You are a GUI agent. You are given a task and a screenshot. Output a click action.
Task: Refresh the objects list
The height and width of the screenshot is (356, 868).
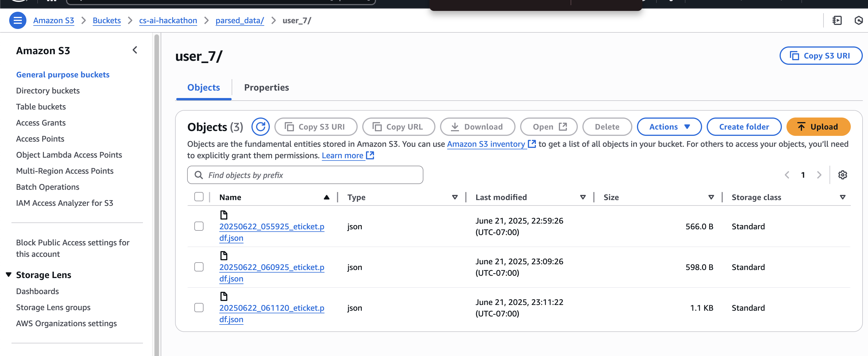coord(260,127)
